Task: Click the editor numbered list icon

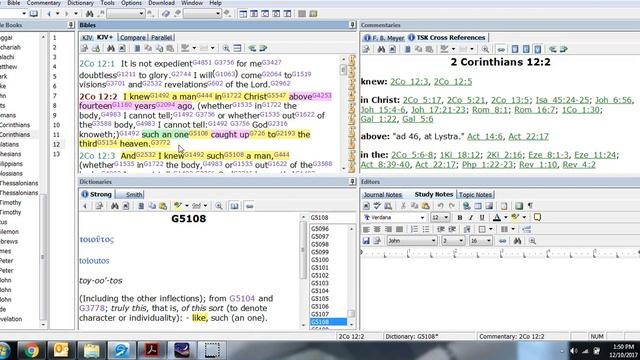Action: [x=414, y=229]
